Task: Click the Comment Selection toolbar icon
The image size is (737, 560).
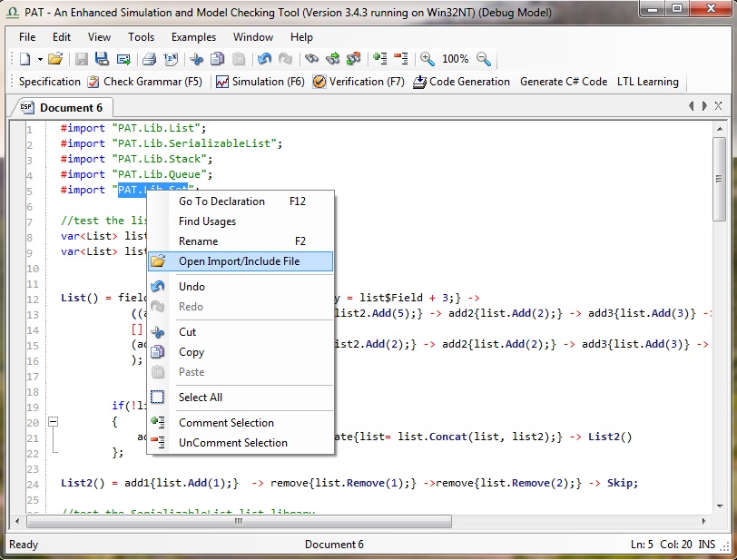Action: pos(379,59)
